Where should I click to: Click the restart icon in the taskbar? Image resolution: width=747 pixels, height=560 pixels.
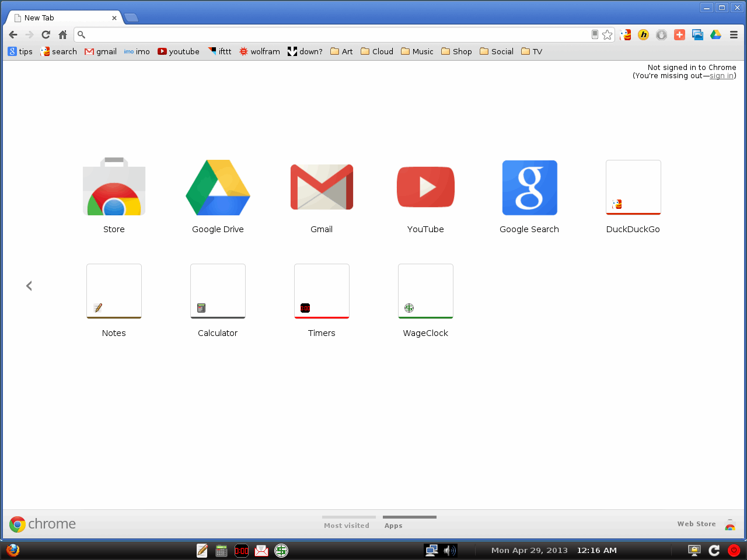click(x=714, y=550)
